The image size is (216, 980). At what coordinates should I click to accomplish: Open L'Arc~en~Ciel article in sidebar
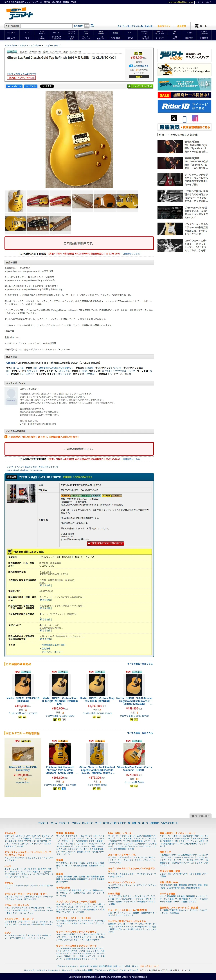(x=196, y=212)
